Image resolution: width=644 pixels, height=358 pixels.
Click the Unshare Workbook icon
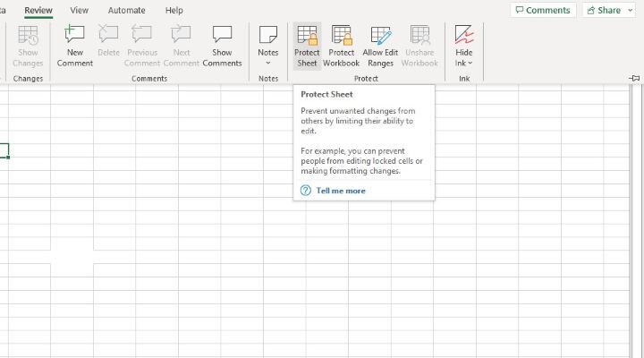(419, 36)
